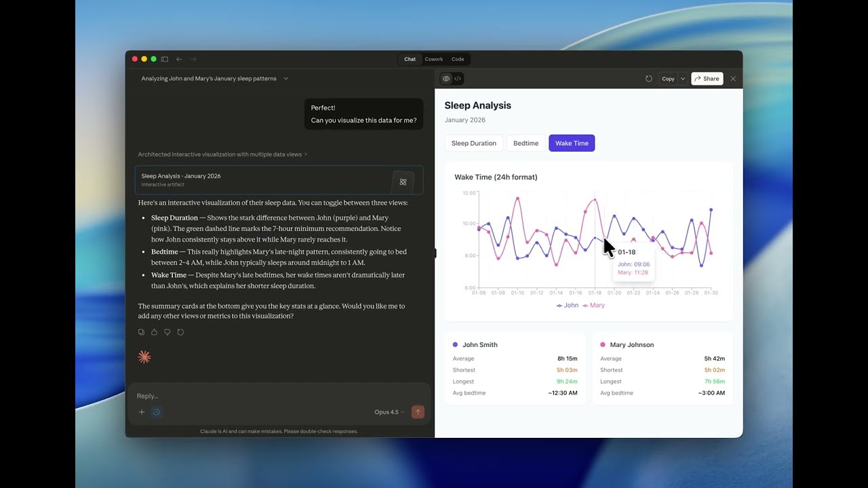This screenshot has height=488, width=868.
Task: Click the January 2026 subtitle
Action: [x=465, y=120]
